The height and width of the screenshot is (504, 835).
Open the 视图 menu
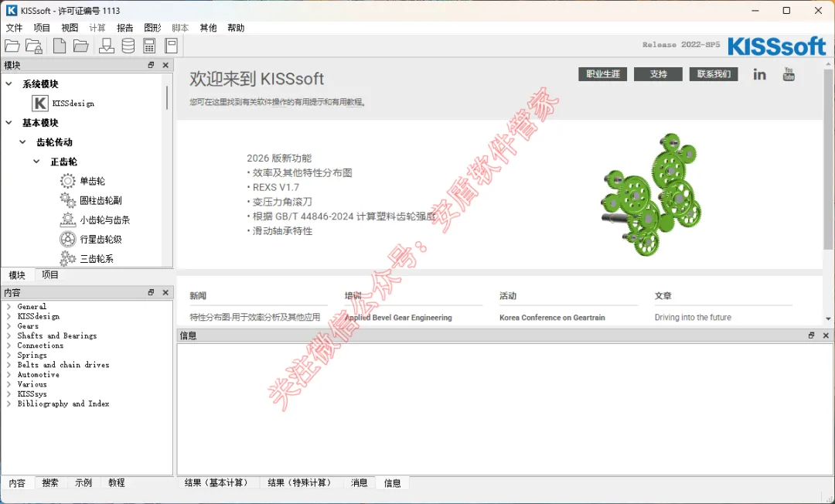[70, 28]
